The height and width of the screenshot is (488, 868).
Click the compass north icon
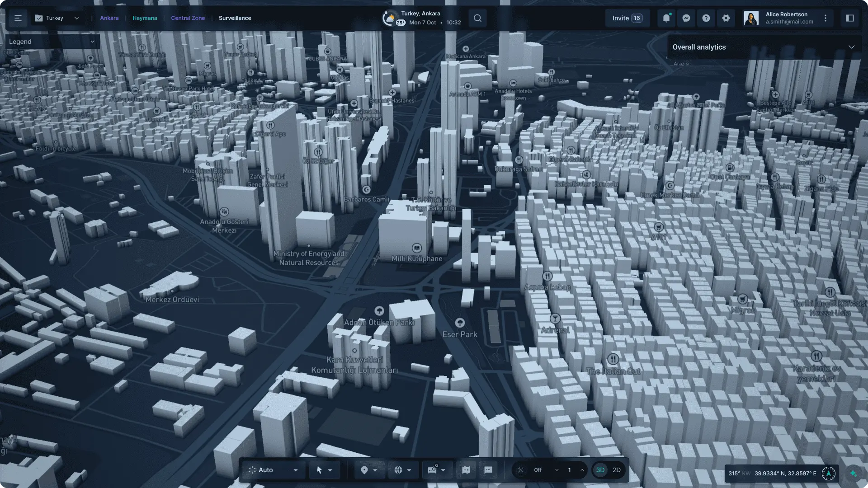click(x=828, y=473)
